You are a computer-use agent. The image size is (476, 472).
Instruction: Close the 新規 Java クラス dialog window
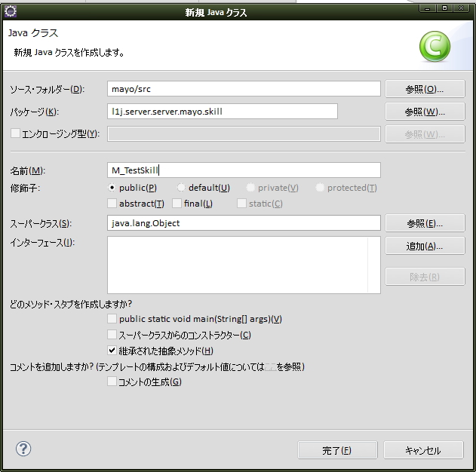(x=462, y=8)
